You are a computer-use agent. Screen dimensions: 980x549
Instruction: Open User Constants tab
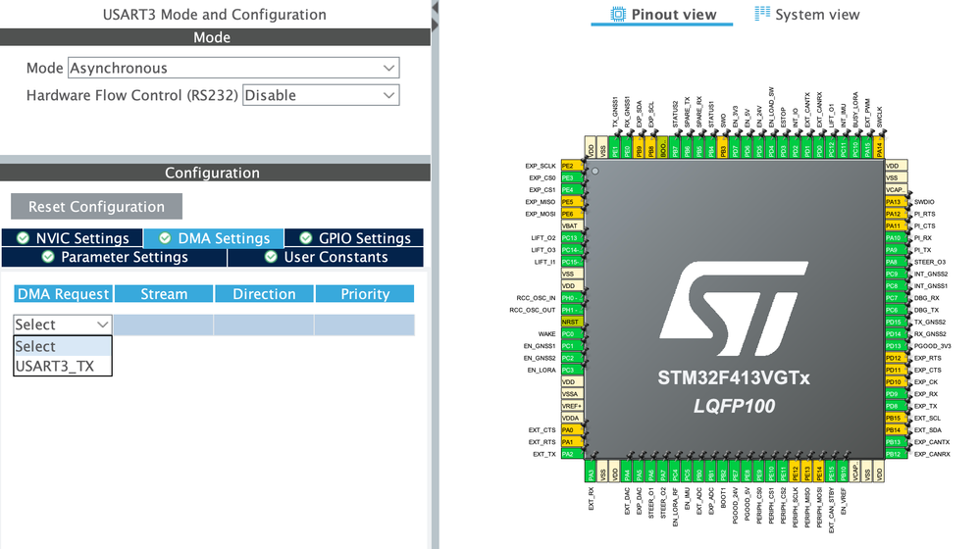click(326, 257)
